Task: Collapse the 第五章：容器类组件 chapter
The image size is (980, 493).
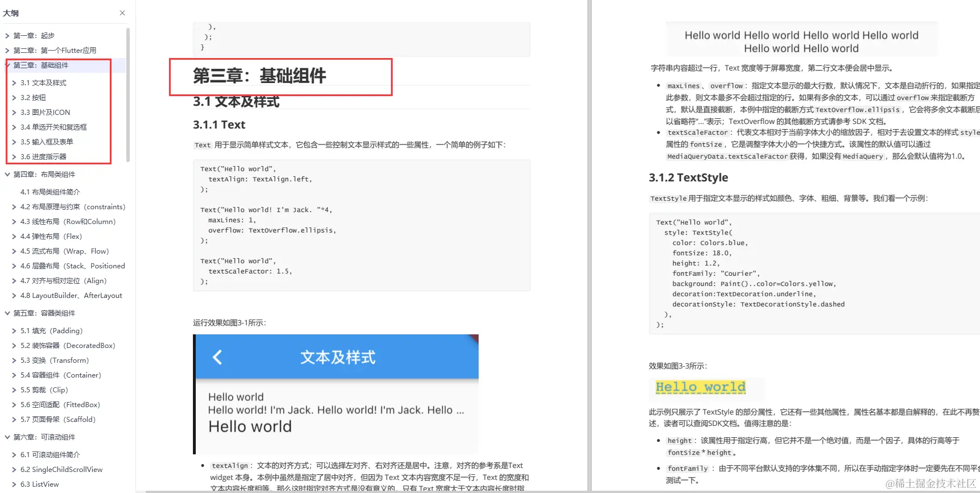Action: point(7,313)
